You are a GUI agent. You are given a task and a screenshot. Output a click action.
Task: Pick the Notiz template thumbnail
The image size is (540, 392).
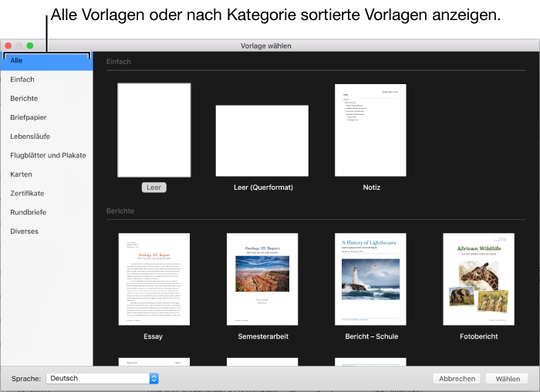pos(370,130)
